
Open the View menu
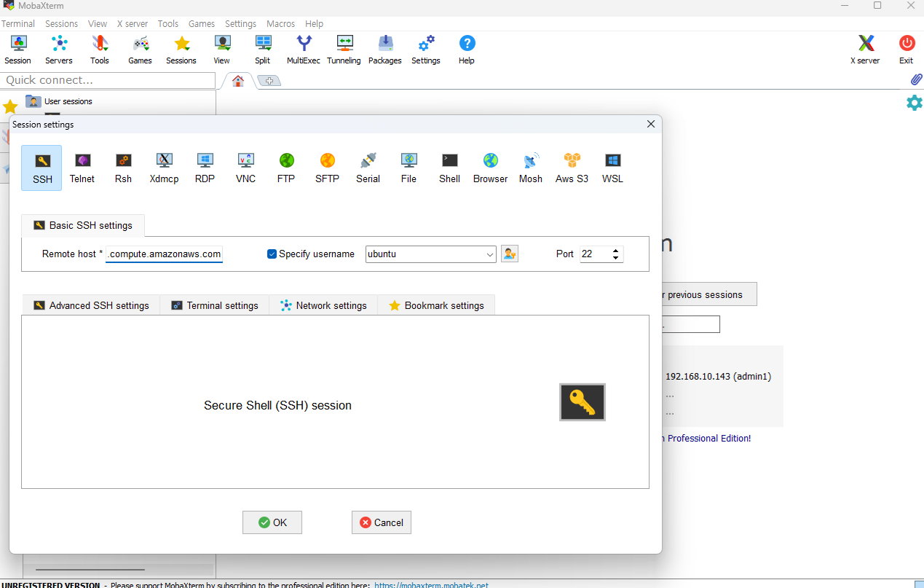click(97, 24)
